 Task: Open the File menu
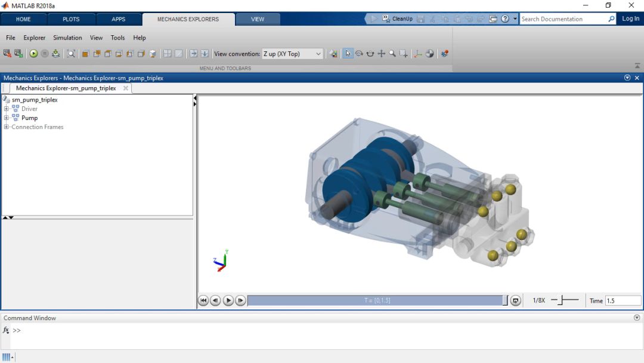[11, 38]
